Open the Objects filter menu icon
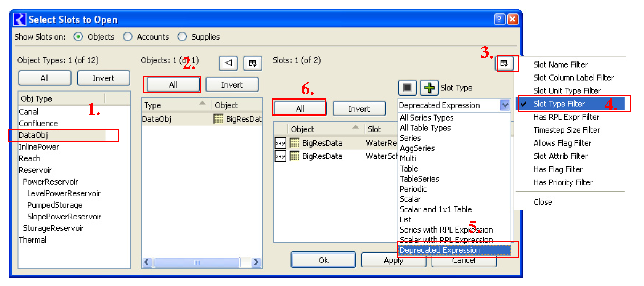644x286 pixels. click(253, 63)
